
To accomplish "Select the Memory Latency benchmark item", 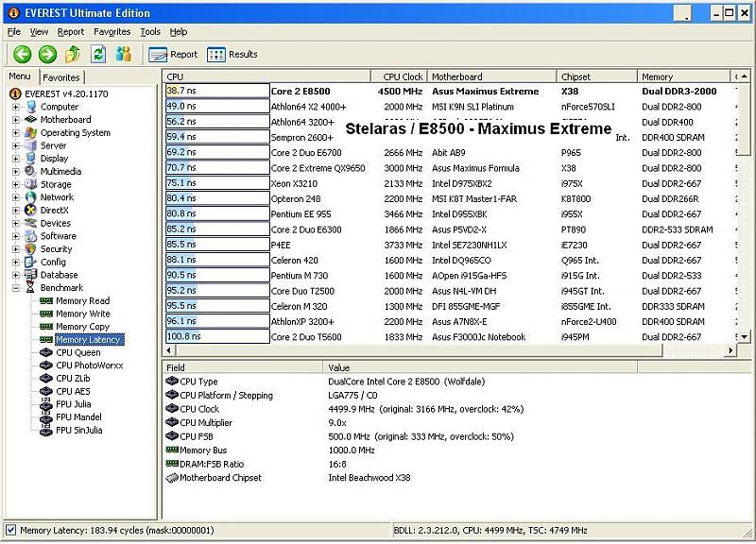I will point(89,340).
